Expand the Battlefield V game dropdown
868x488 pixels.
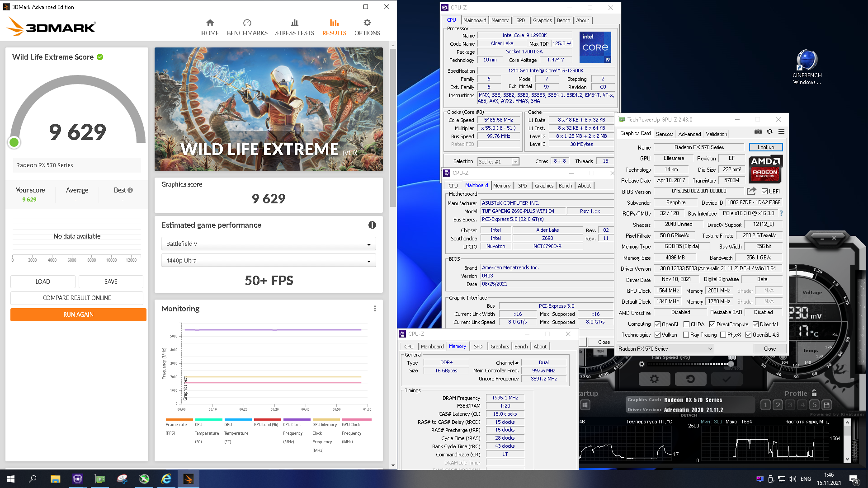[x=269, y=244]
